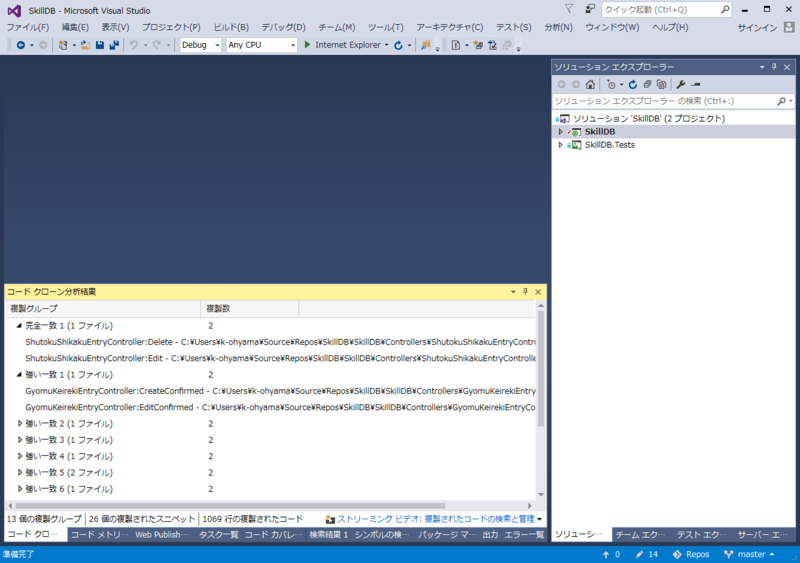Click the サインイン sign-in link
The width and height of the screenshot is (800, 563).
757,28
